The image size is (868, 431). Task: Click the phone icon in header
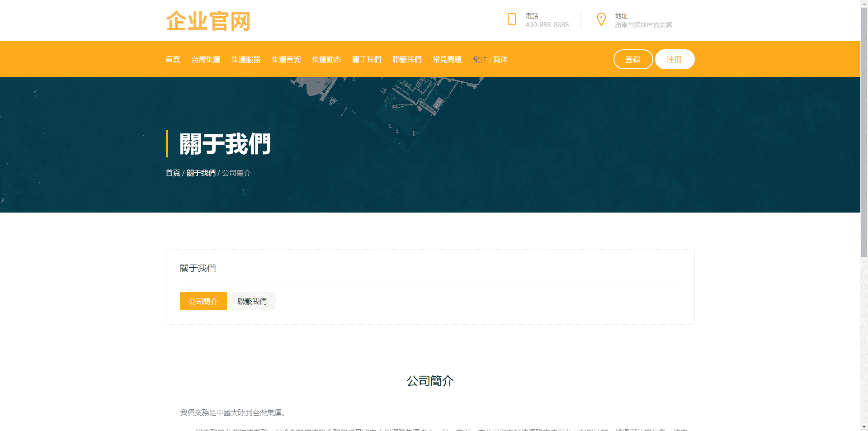tap(512, 19)
